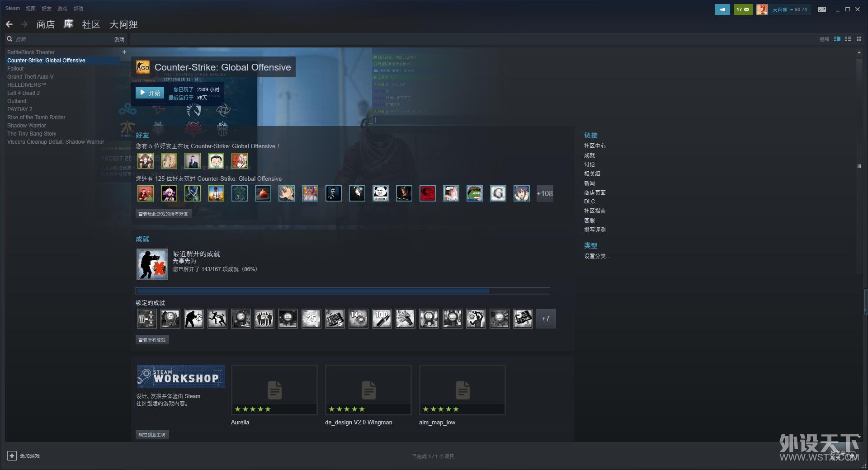Select The Tiny Bang Story

(32, 134)
